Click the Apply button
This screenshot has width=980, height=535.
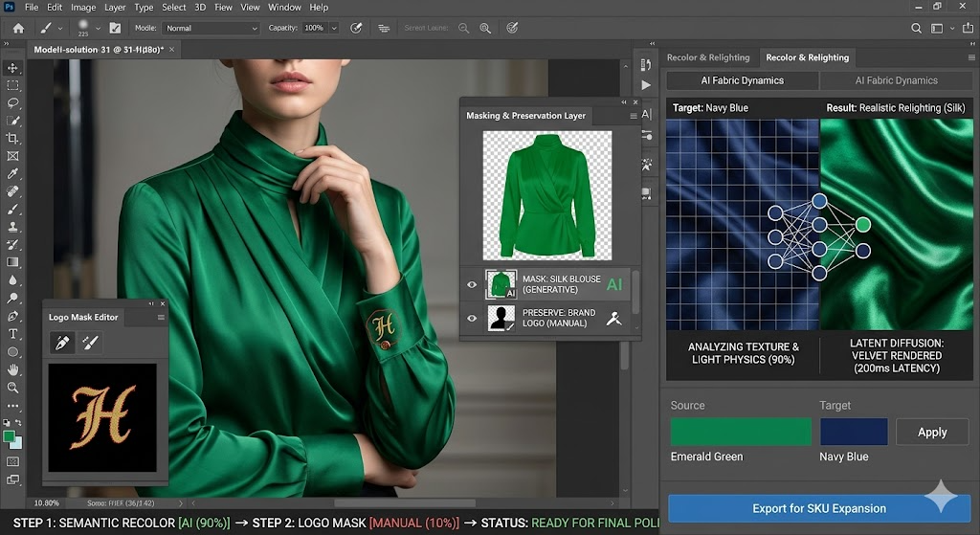(932, 432)
